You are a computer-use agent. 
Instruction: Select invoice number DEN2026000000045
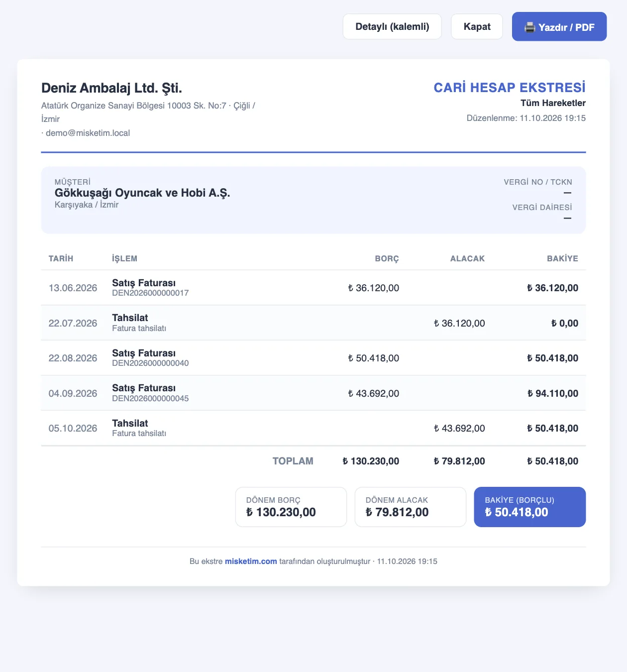pos(150,398)
